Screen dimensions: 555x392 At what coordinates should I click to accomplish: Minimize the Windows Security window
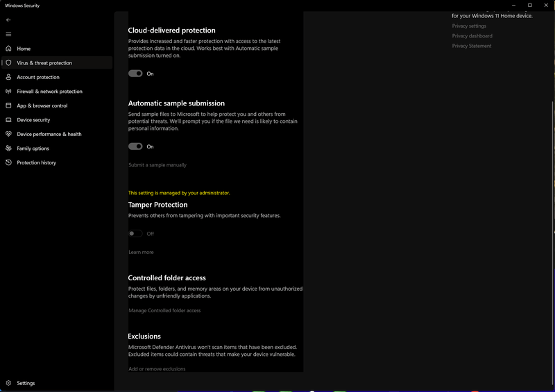[x=513, y=6]
